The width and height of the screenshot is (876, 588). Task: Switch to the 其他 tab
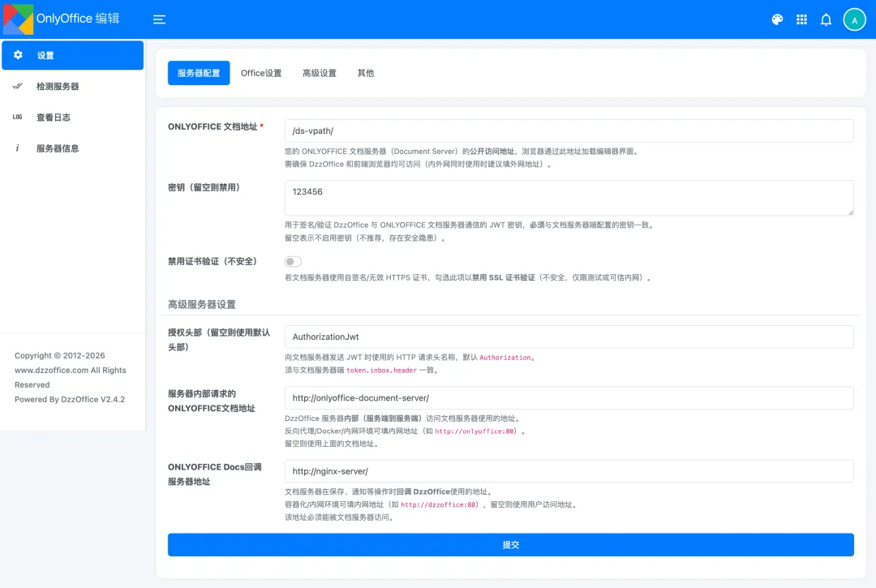(366, 73)
